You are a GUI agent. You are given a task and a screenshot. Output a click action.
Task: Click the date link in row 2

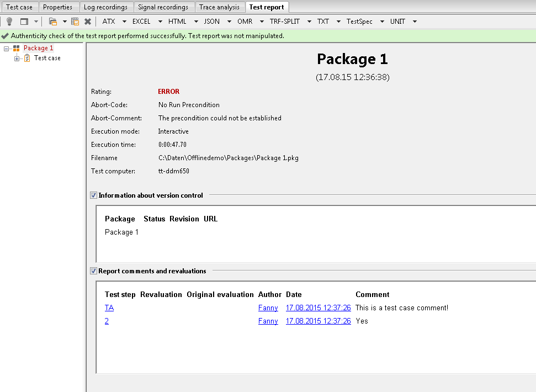coord(319,321)
